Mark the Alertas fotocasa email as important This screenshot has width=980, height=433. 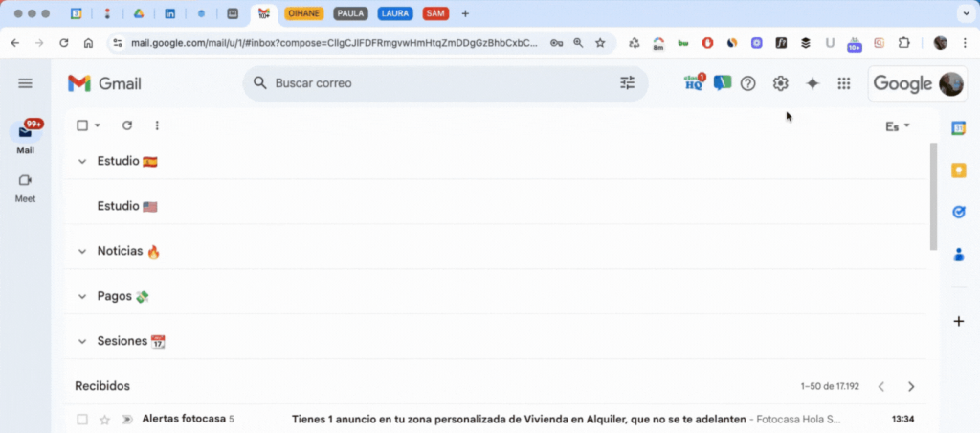tap(127, 420)
